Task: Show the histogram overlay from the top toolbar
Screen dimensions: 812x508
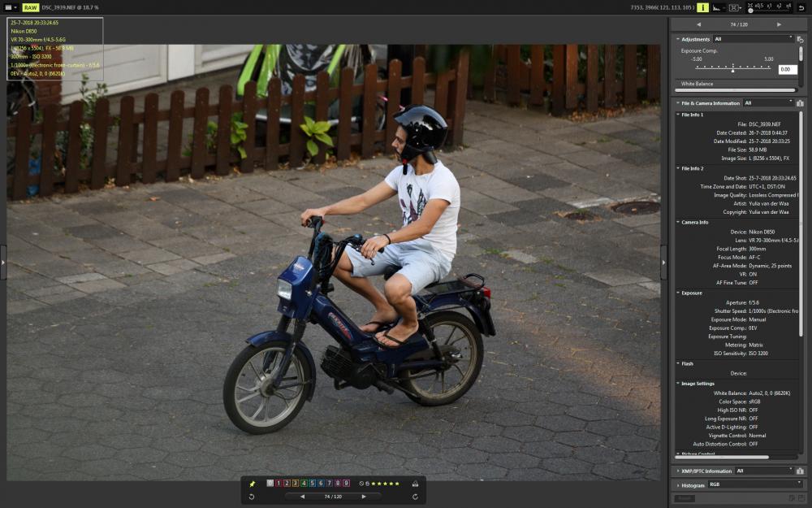Action: 719,7
